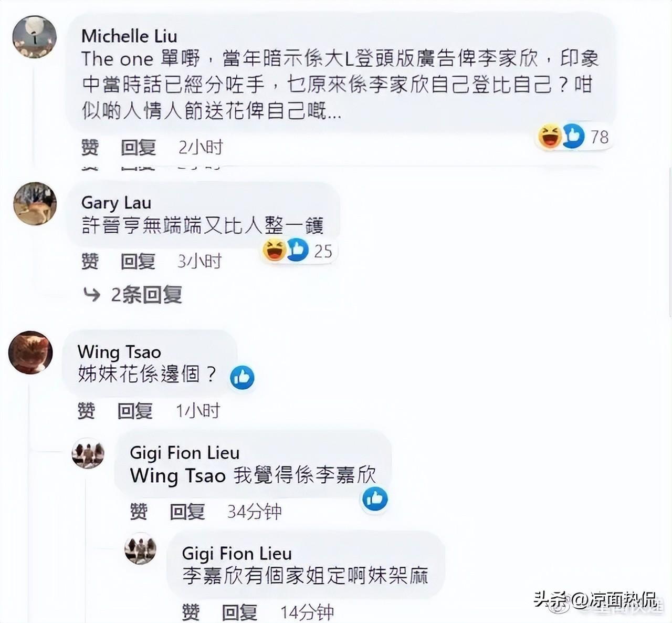The width and height of the screenshot is (672, 623).
Task: Like Gary Lau's comment with 赞
Action: coord(90,261)
